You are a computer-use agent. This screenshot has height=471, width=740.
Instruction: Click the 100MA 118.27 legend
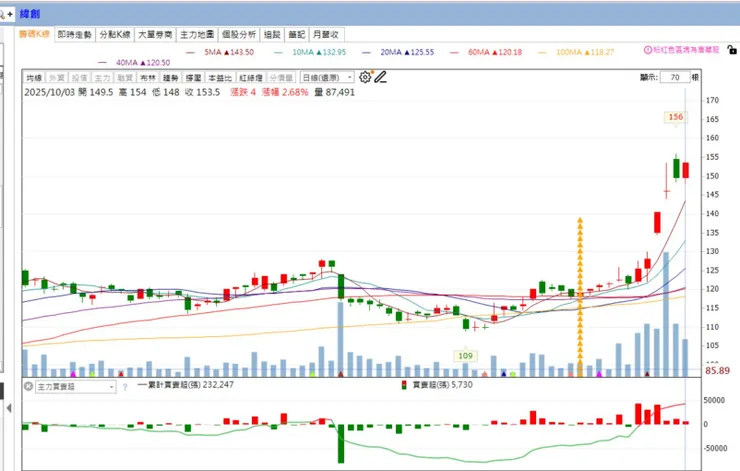tap(576, 52)
